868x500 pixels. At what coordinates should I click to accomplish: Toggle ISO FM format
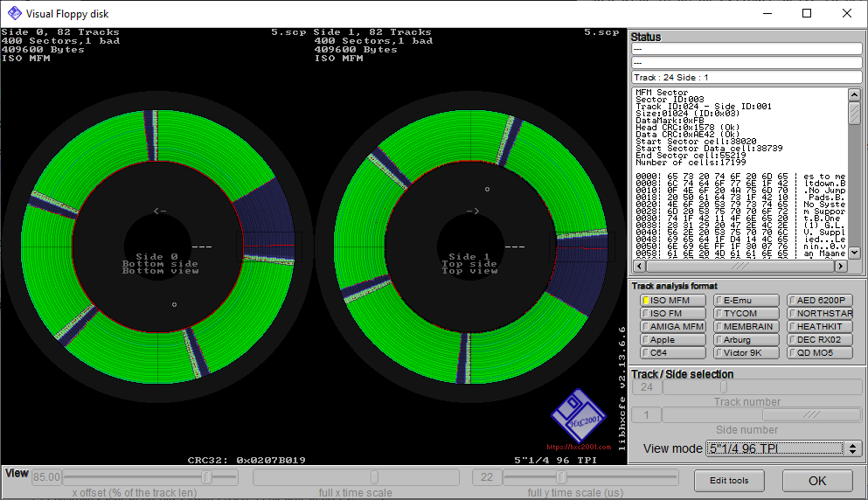coord(672,314)
